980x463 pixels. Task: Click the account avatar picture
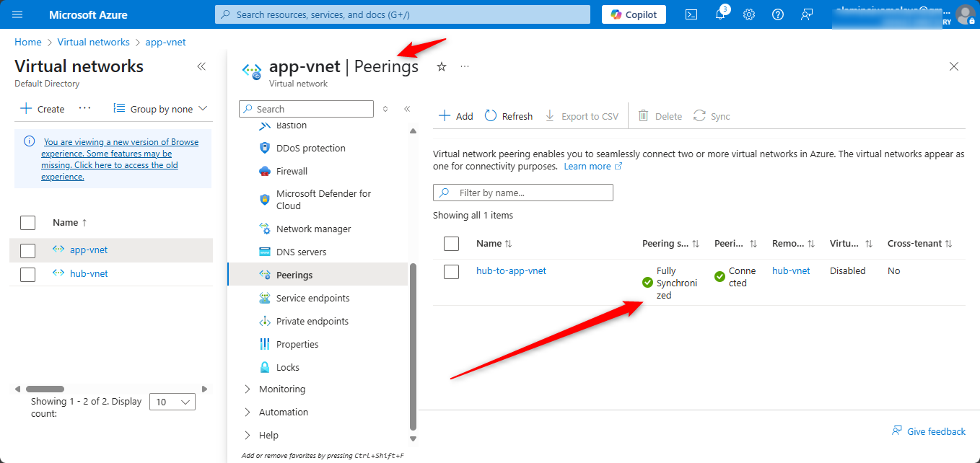(x=965, y=14)
